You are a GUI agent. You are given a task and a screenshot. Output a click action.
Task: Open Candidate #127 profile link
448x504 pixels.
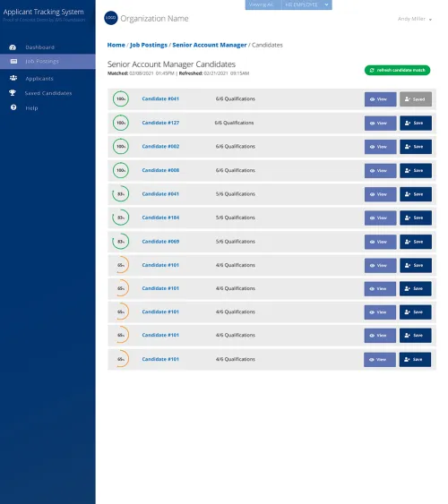coord(160,123)
